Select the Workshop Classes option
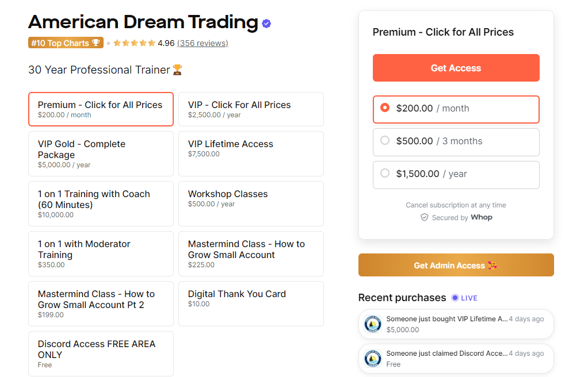 click(x=251, y=203)
